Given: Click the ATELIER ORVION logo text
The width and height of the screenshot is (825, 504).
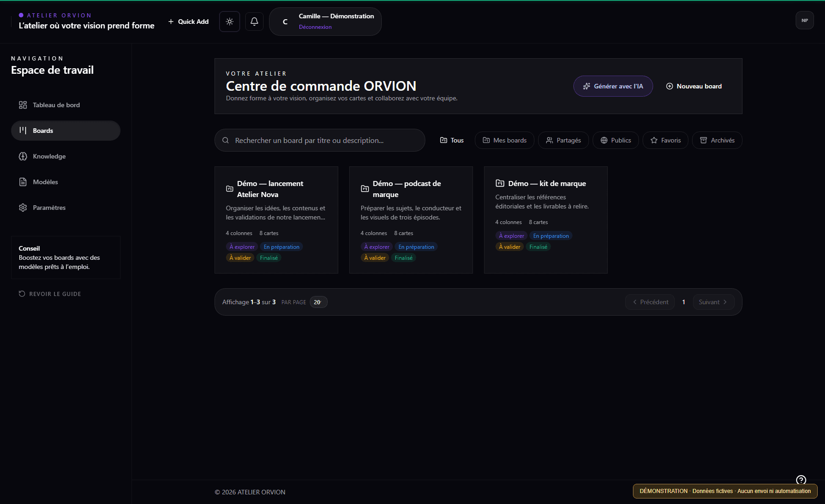Looking at the screenshot, I should pos(59,15).
